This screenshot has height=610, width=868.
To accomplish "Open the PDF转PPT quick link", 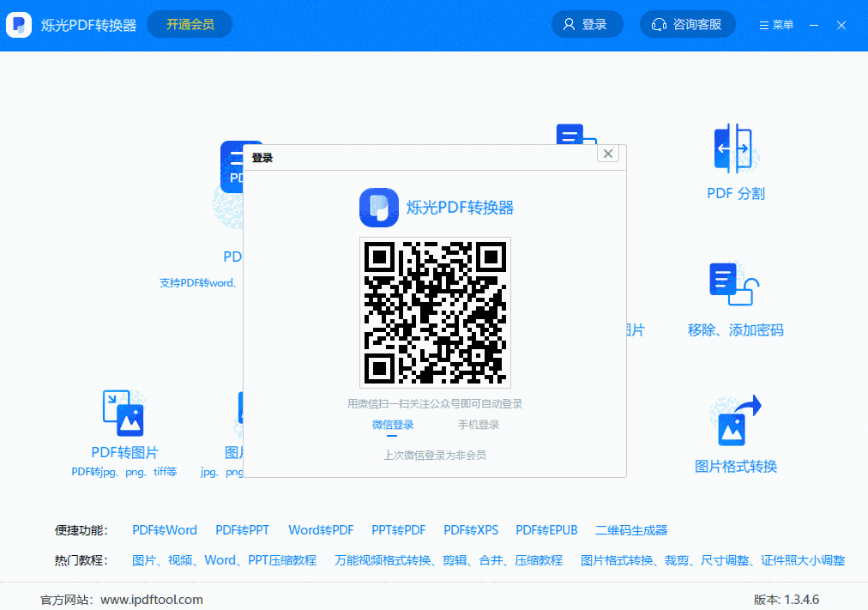I will (243, 530).
